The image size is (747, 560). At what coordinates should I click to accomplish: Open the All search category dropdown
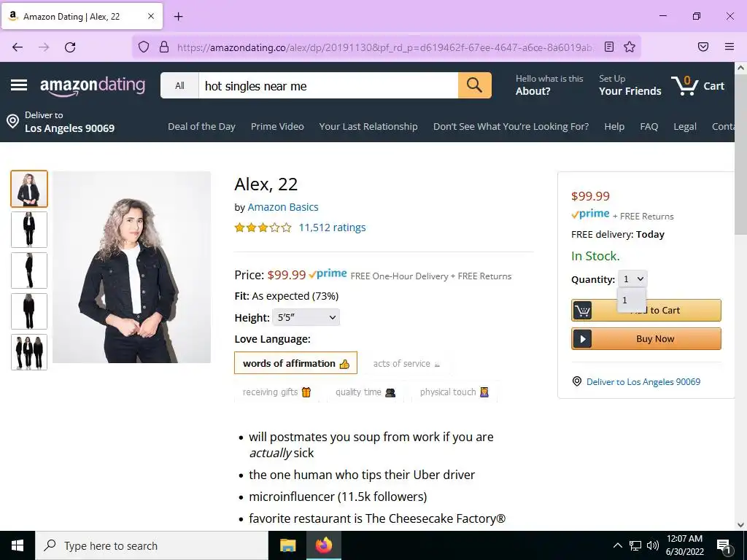click(x=179, y=86)
